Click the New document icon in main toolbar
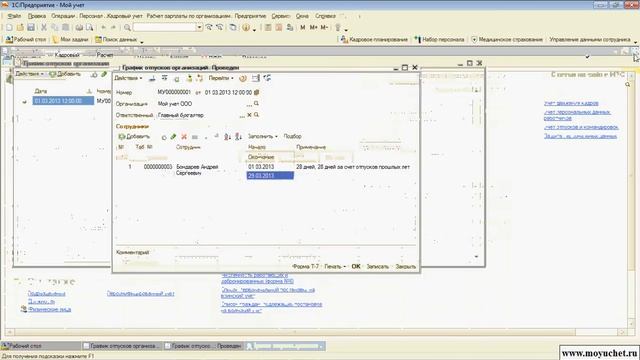 [9, 27]
